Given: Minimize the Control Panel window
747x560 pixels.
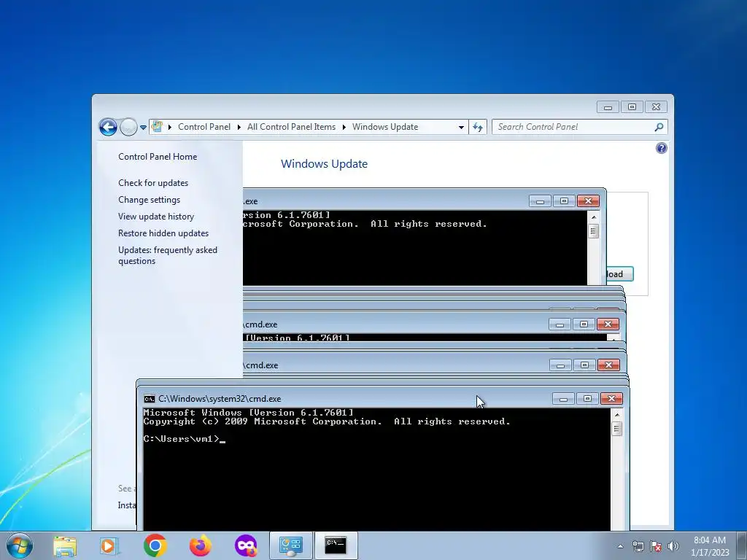Looking at the screenshot, I should point(608,107).
